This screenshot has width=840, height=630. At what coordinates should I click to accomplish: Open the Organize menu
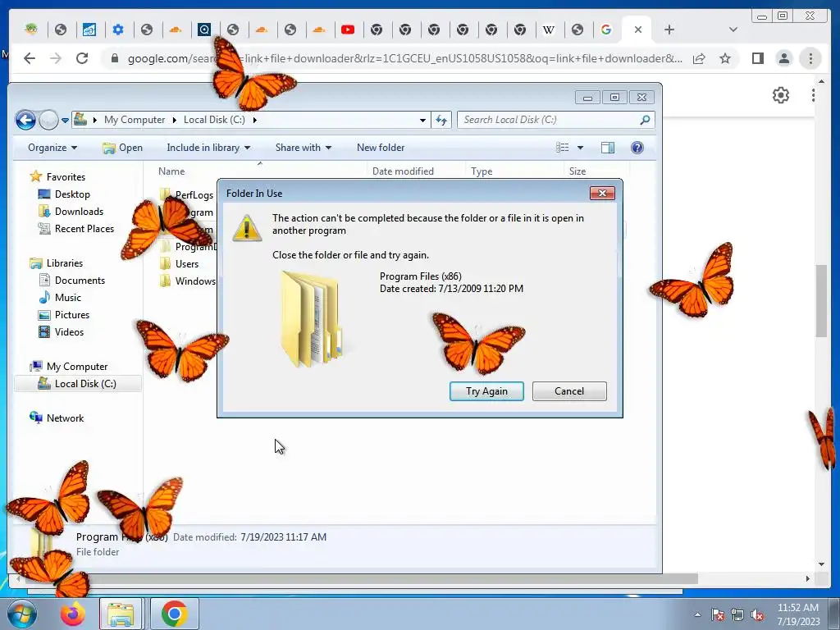[52, 148]
